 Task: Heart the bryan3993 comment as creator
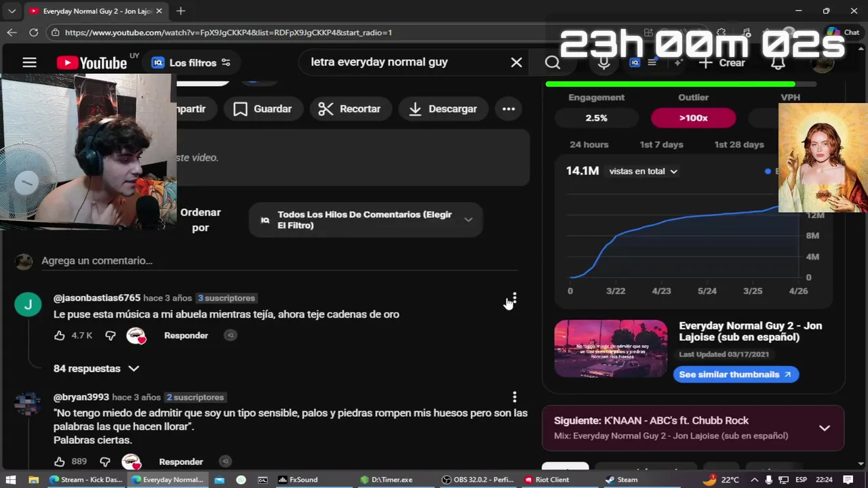(131, 462)
